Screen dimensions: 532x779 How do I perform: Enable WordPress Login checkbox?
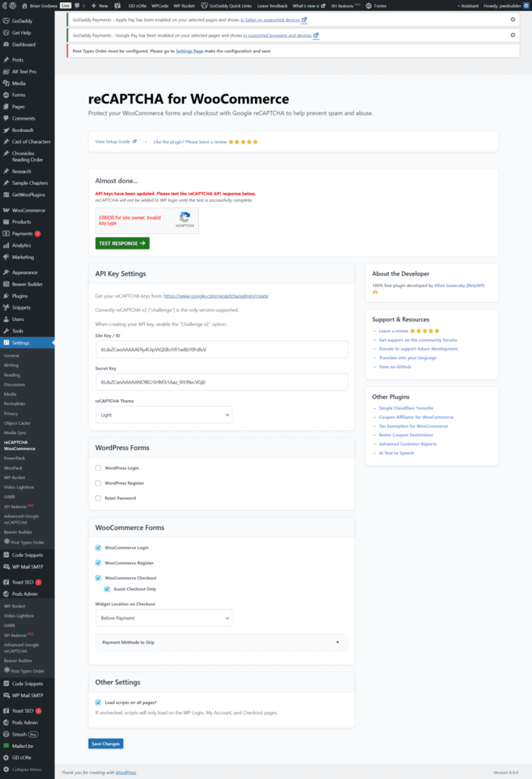pyautogui.click(x=98, y=468)
